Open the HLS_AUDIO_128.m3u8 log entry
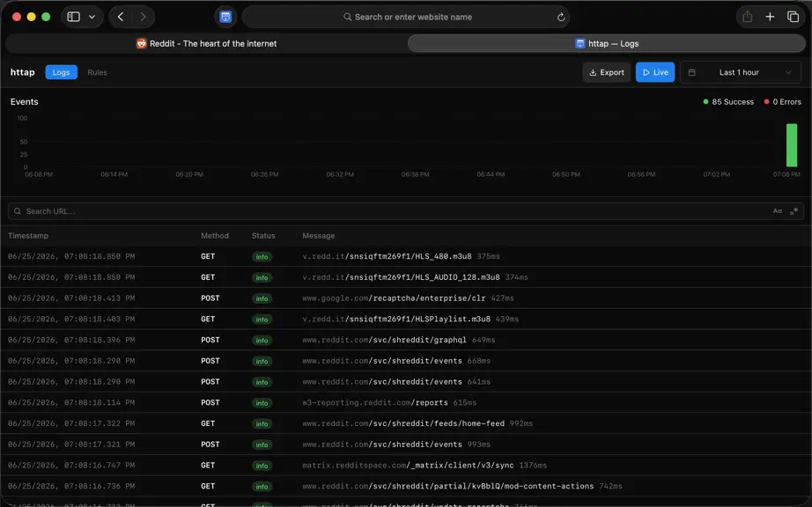This screenshot has width=812, height=507. (x=406, y=277)
